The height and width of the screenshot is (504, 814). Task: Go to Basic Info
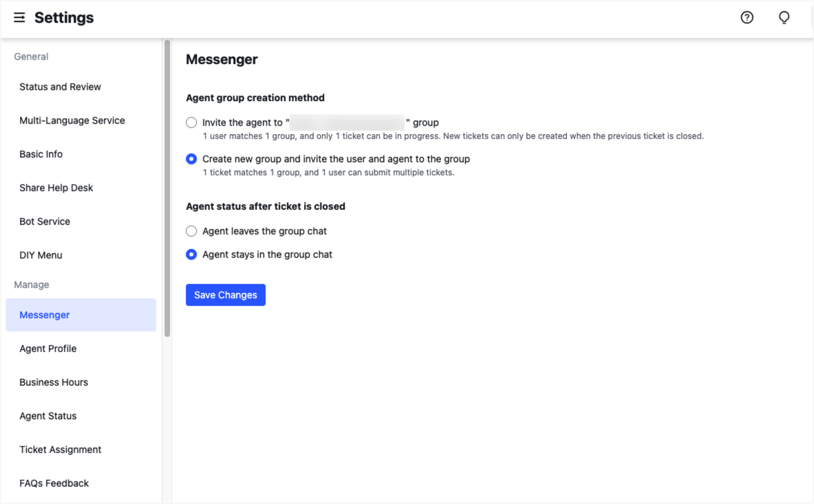click(x=41, y=154)
